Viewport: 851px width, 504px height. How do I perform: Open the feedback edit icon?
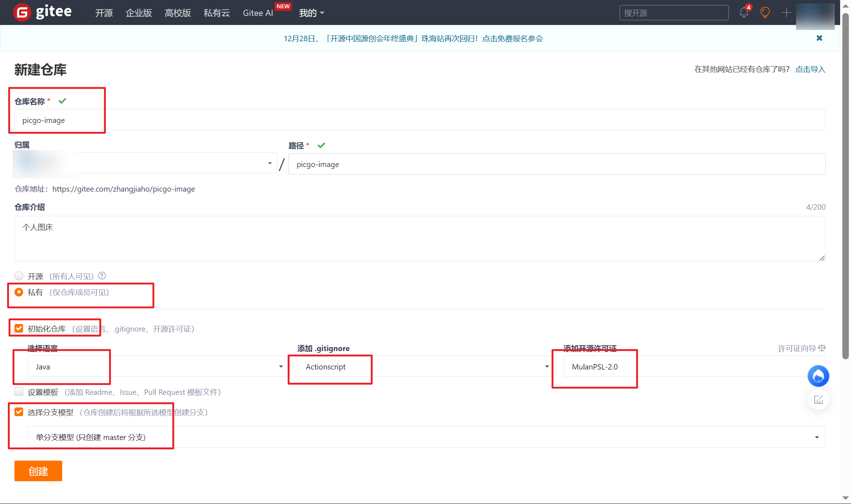click(x=818, y=400)
